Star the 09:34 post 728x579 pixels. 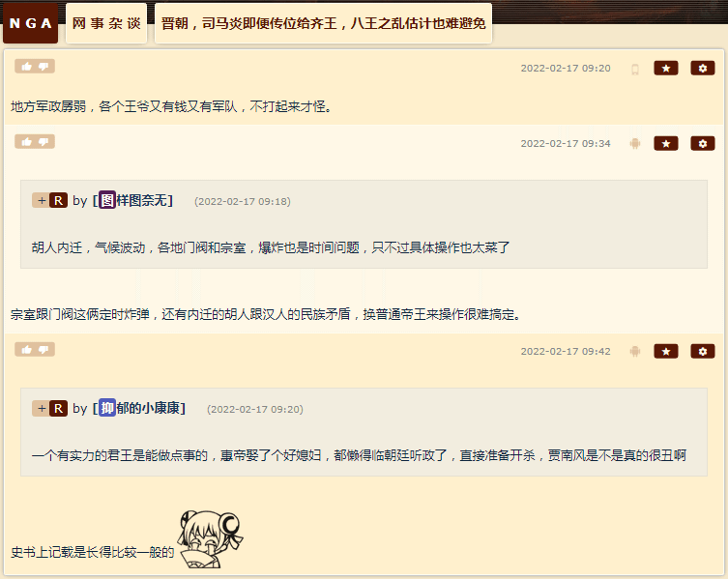pyautogui.click(x=666, y=143)
